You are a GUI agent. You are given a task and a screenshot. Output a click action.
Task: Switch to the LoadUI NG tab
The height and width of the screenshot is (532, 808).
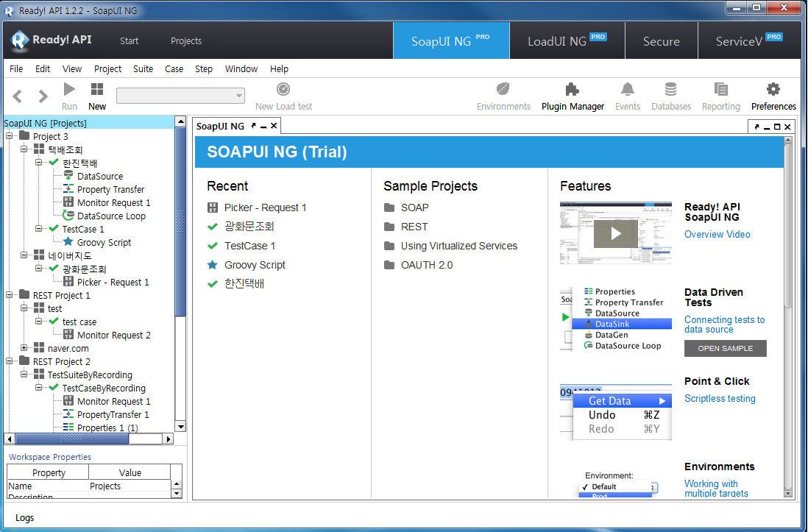coord(567,41)
